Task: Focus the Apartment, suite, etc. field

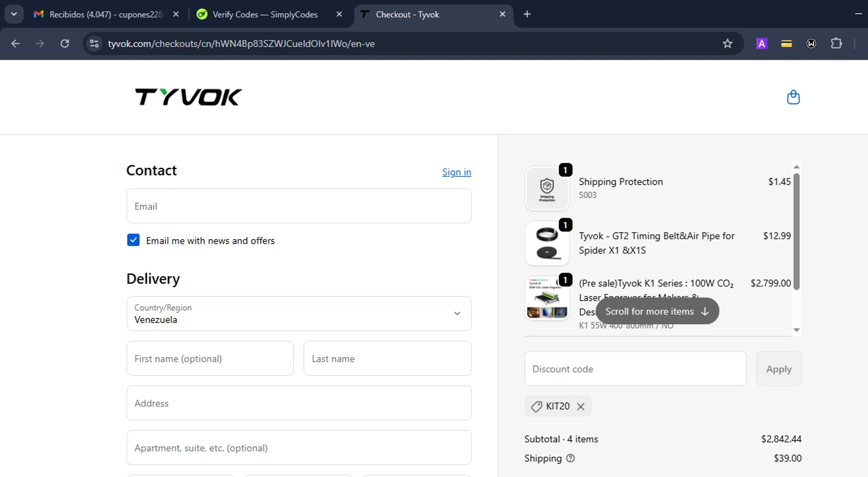Action: tap(299, 447)
